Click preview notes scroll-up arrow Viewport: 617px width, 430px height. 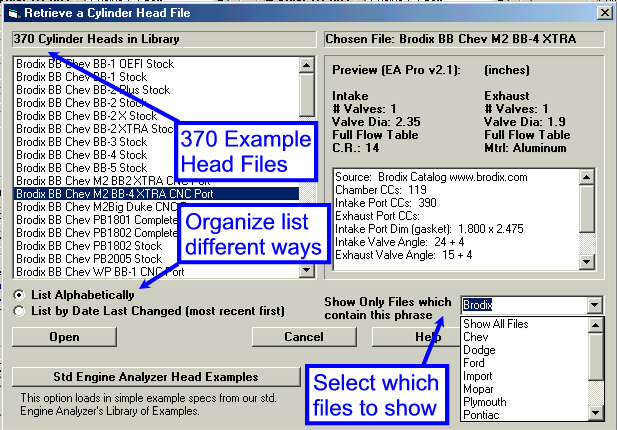coord(587,177)
